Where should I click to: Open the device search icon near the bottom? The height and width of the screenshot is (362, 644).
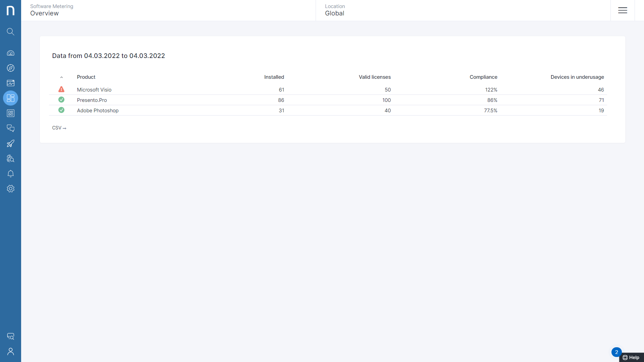pyautogui.click(x=10, y=336)
